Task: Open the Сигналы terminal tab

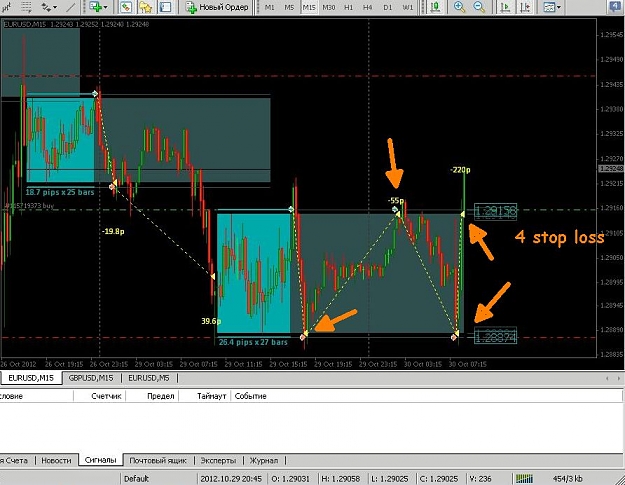Action: coord(100,460)
